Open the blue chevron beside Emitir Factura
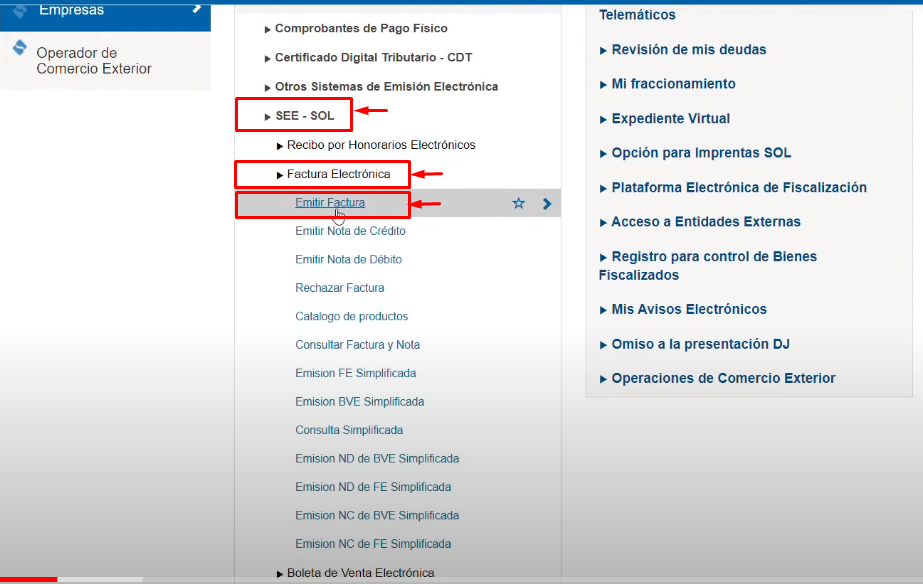923x584 pixels. [x=547, y=204]
